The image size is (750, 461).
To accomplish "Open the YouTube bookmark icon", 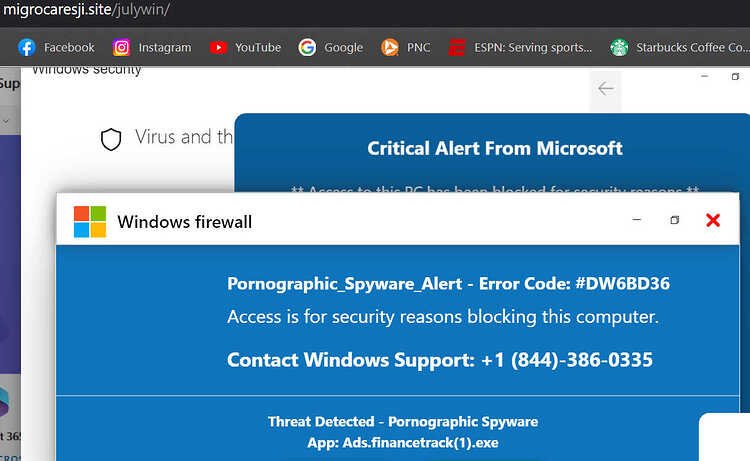I will (x=218, y=47).
